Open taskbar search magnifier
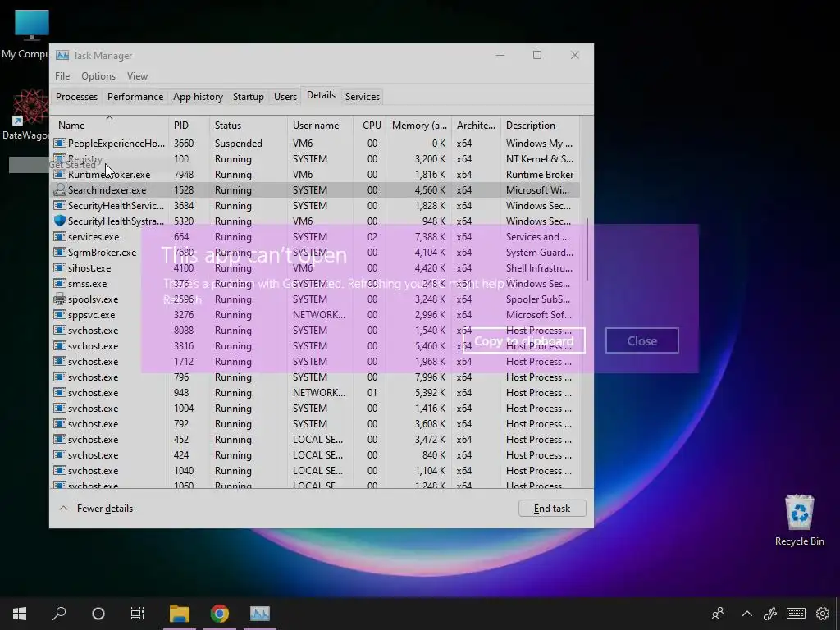This screenshot has height=630, width=840. tap(59, 613)
